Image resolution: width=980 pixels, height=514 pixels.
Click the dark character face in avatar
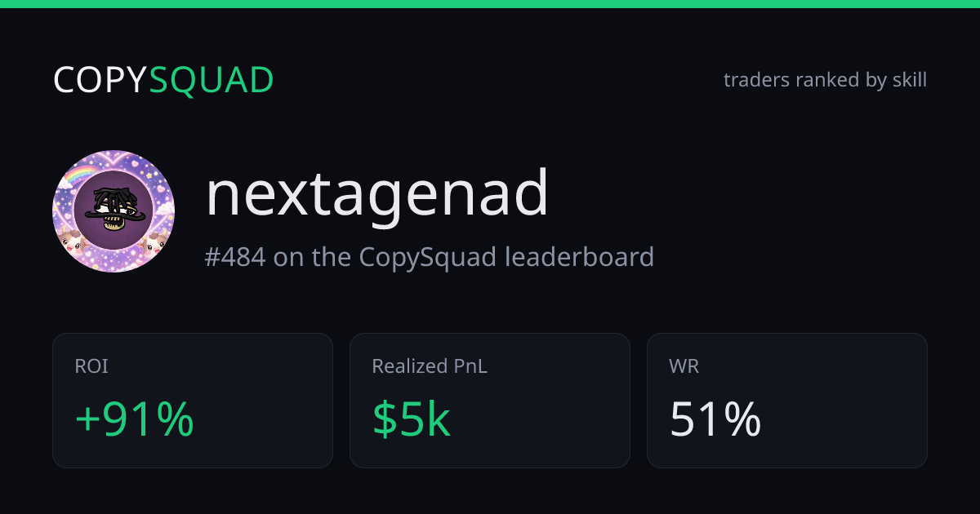click(x=114, y=209)
